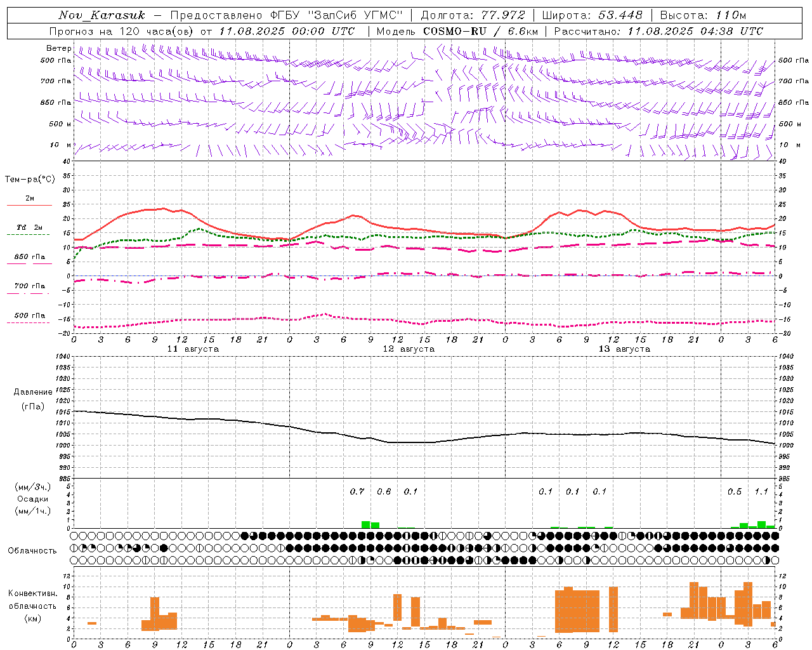Click the Td 2м legend entry
Screen dimensions: 812x650
(x=30, y=227)
